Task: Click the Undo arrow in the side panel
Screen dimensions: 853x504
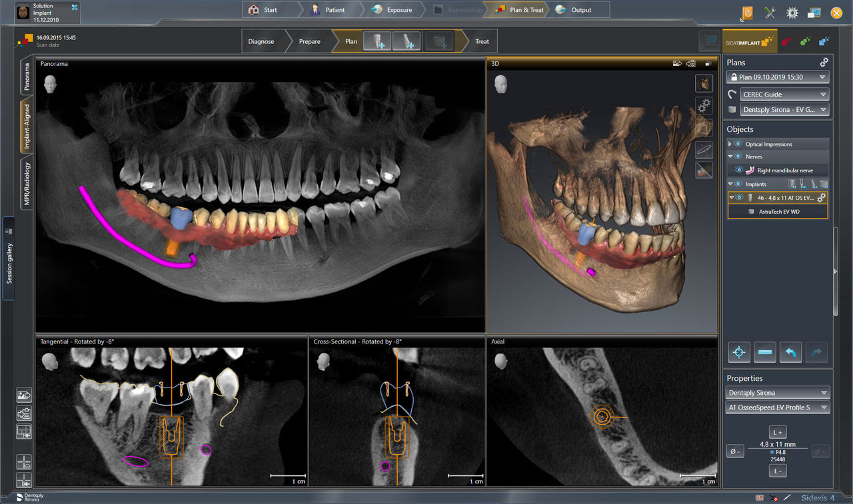Action: pyautogui.click(x=790, y=352)
